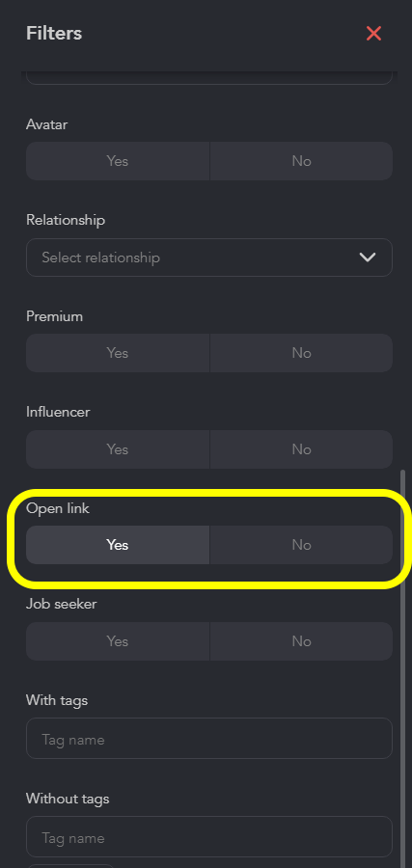
Task: Open the Select relationship dropdown
Action: [x=209, y=258]
